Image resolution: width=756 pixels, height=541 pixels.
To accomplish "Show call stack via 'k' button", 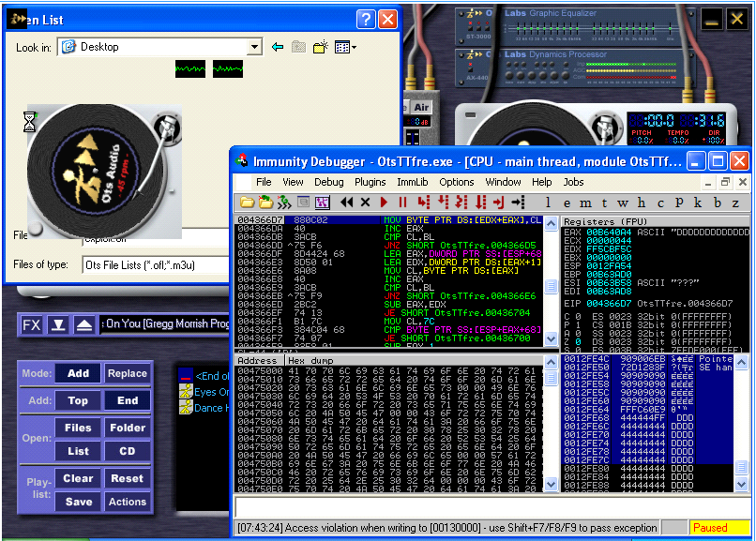I will point(698,203).
